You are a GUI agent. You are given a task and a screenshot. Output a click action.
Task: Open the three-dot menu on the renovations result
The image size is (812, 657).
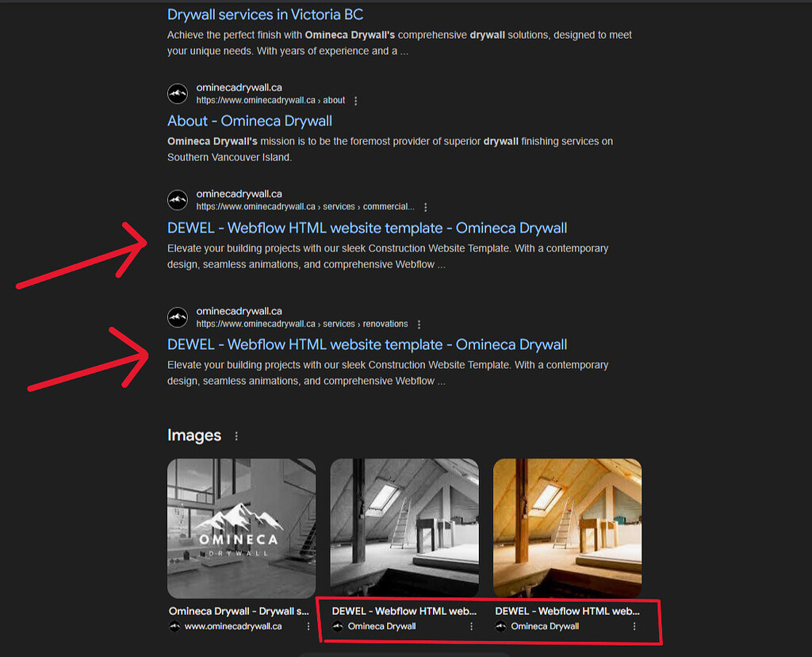tap(419, 324)
